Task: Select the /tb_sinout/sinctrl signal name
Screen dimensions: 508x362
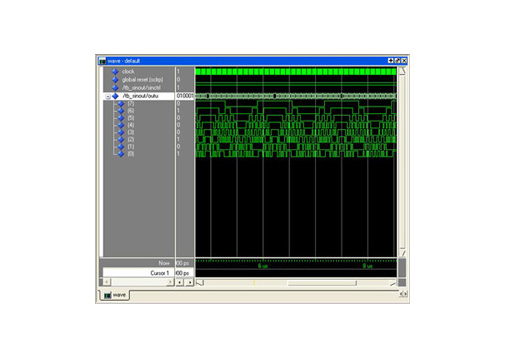Action: (142, 88)
